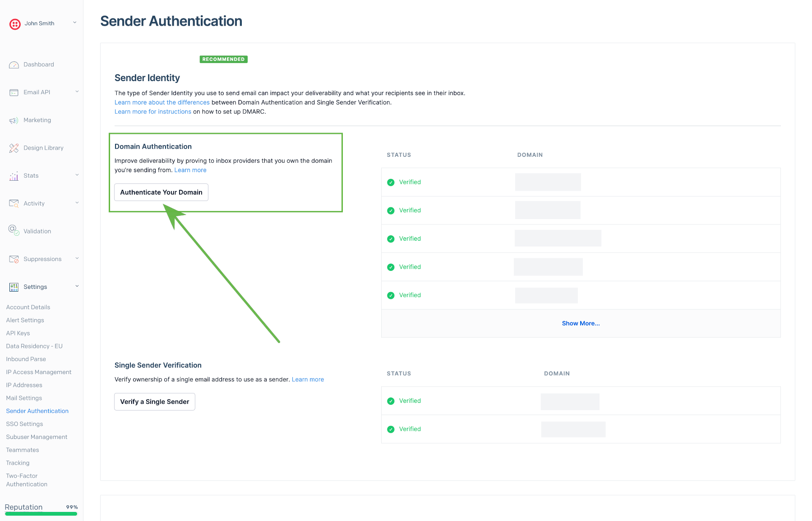The width and height of the screenshot is (812, 521).
Task: Click the Twilio SendGrid logo icon
Action: pyautogui.click(x=15, y=24)
